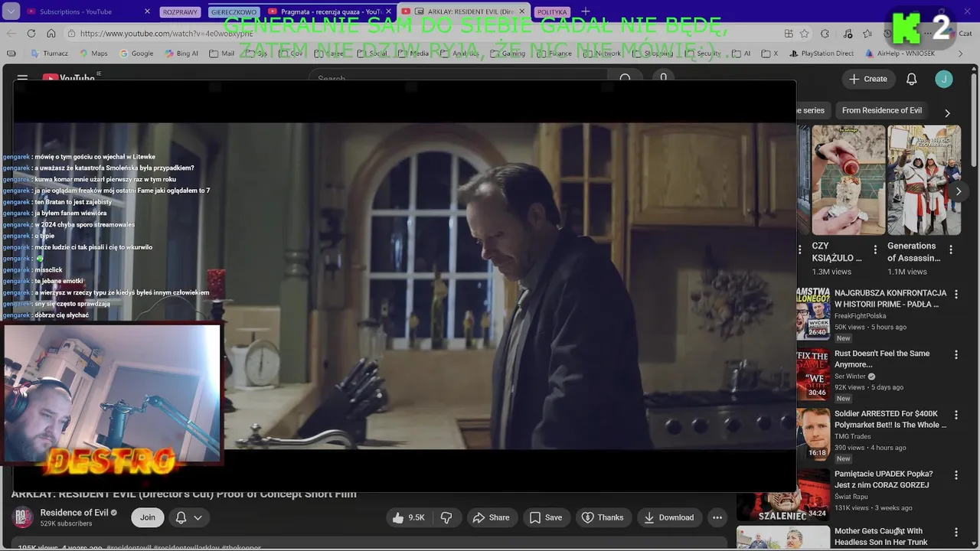This screenshot has width=980, height=551.
Task: Open Residence of Evil channel avatar
Action: tap(23, 517)
